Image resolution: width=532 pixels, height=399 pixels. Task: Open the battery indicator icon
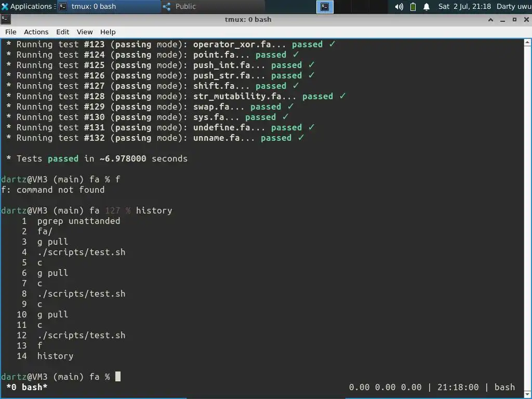[x=413, y=6]
